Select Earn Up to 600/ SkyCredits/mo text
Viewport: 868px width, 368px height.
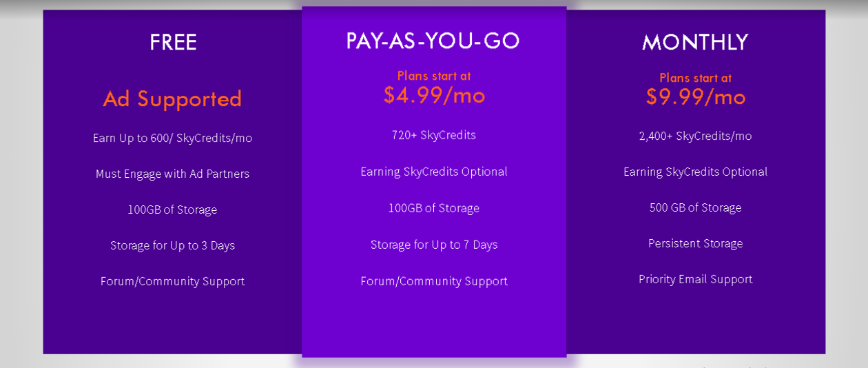point(172,138)
